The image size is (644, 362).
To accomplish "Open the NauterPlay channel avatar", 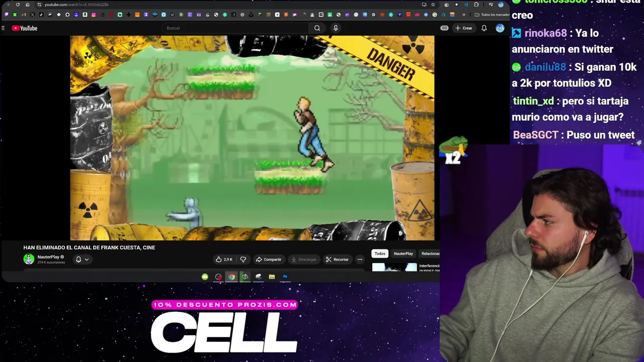I will [x=29, y=259].
